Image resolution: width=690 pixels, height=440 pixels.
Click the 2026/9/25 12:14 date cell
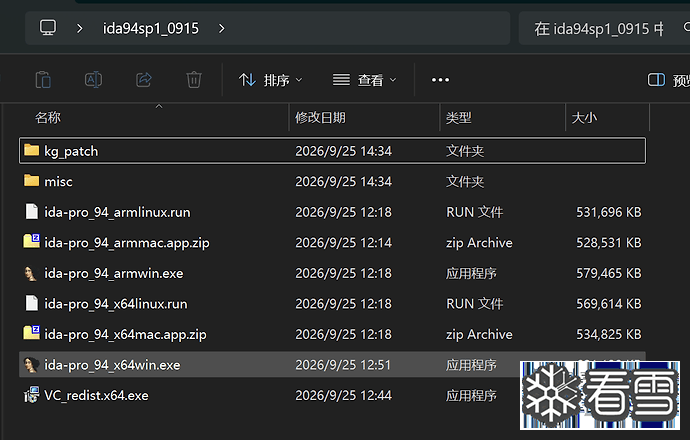[x=343, y=243]
